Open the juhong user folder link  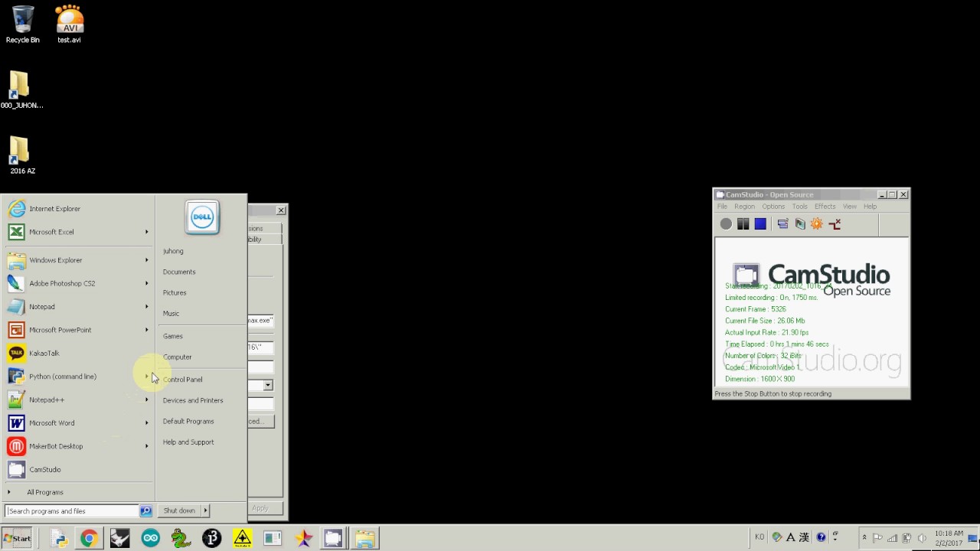[x=173, y=251]
